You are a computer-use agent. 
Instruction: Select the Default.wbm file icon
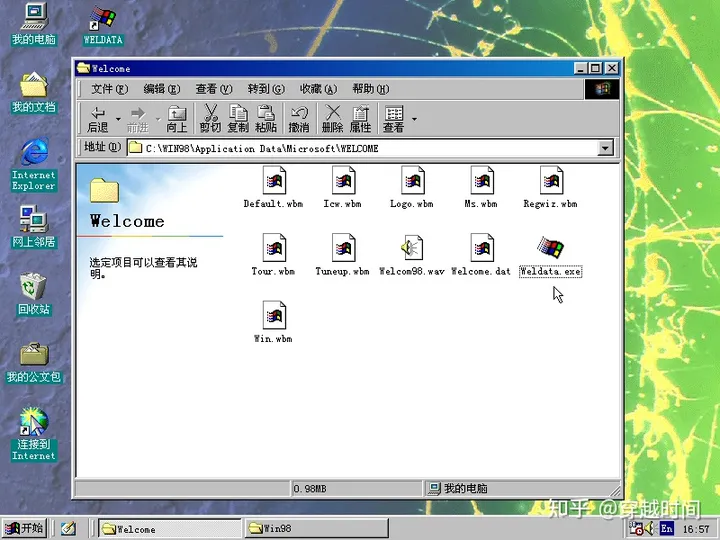pos(274,180)
